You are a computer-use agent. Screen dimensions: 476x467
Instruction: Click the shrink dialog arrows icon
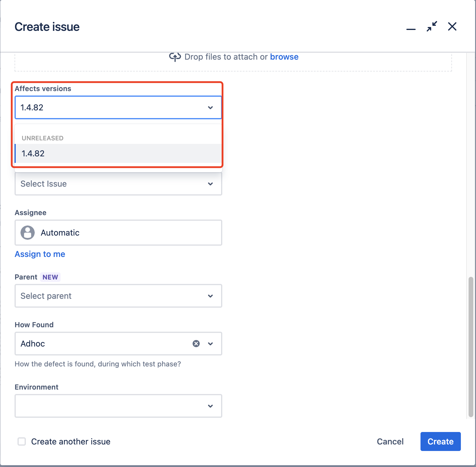(432, 26)
